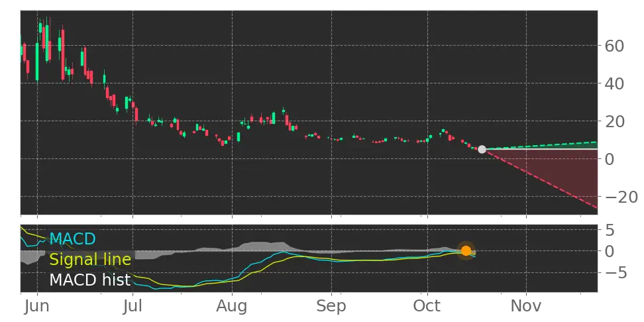
Task: Click the 5 label on the MACD axis
Action: pyautogui.click(x=610, y=230)
